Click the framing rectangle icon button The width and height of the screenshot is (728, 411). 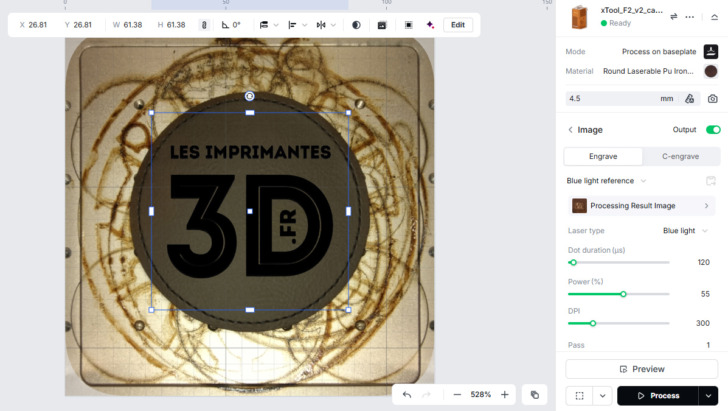[579, 396]
